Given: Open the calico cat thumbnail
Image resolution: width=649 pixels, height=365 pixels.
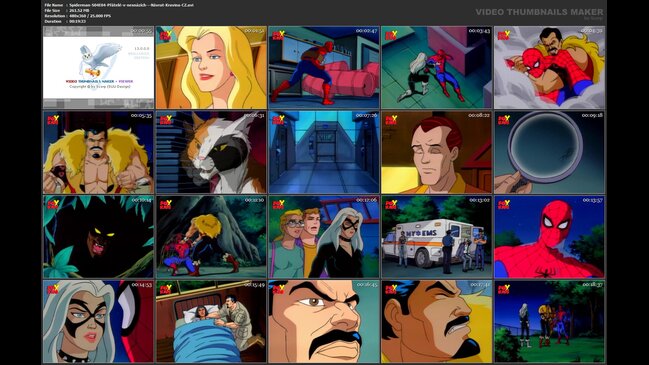Looking at the screenshot, I should 211,152.
